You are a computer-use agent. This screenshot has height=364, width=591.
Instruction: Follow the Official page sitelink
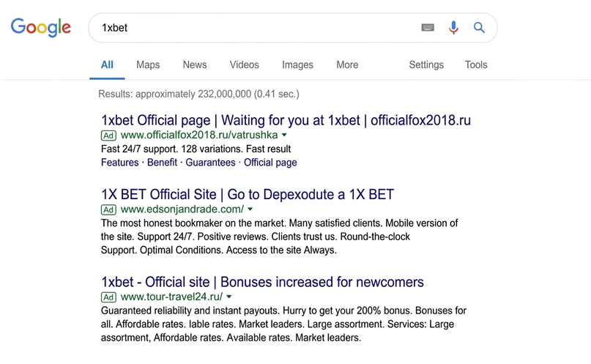point(270,163)
